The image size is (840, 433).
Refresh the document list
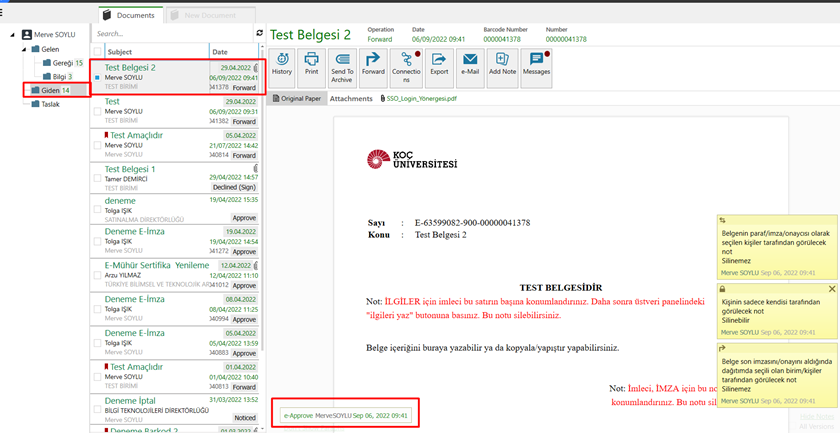pos(260,33)
